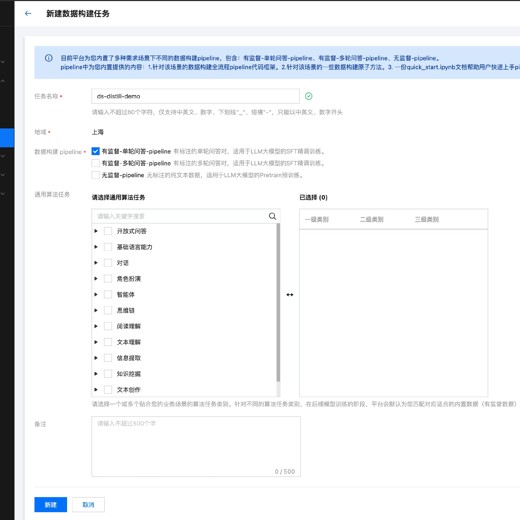Tick the 知识挖掘 checkbox
Image resolution: width=520 pixels, height=520 pixels.
pyautogui.click(x=108, y=374)
